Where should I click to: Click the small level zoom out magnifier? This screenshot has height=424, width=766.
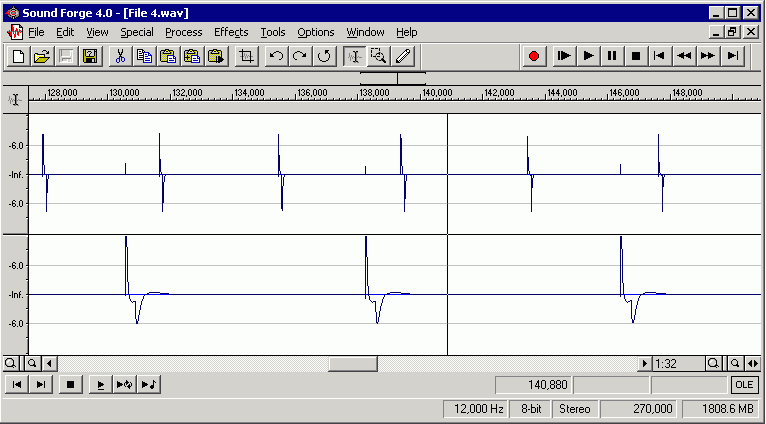(31, 363)
